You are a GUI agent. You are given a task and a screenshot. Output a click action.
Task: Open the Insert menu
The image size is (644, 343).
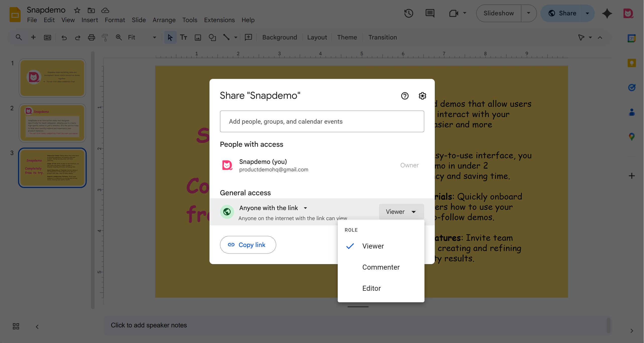click(x=90, y=20)
